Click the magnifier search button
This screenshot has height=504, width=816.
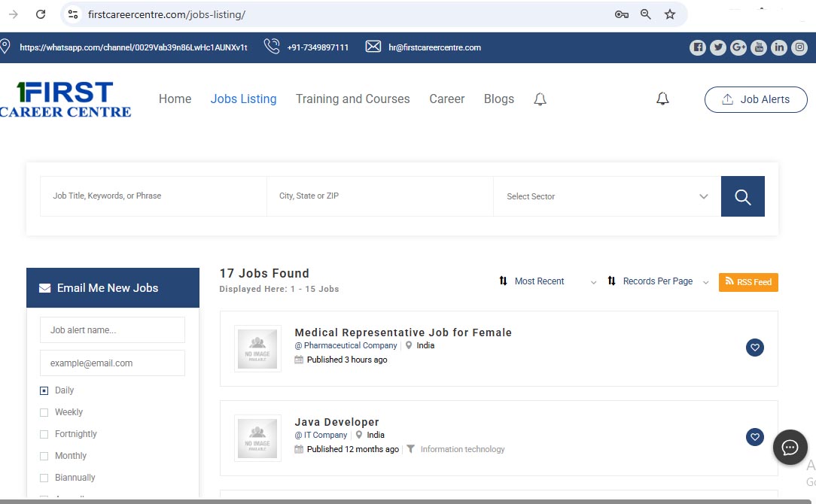[x=742, y=196]
